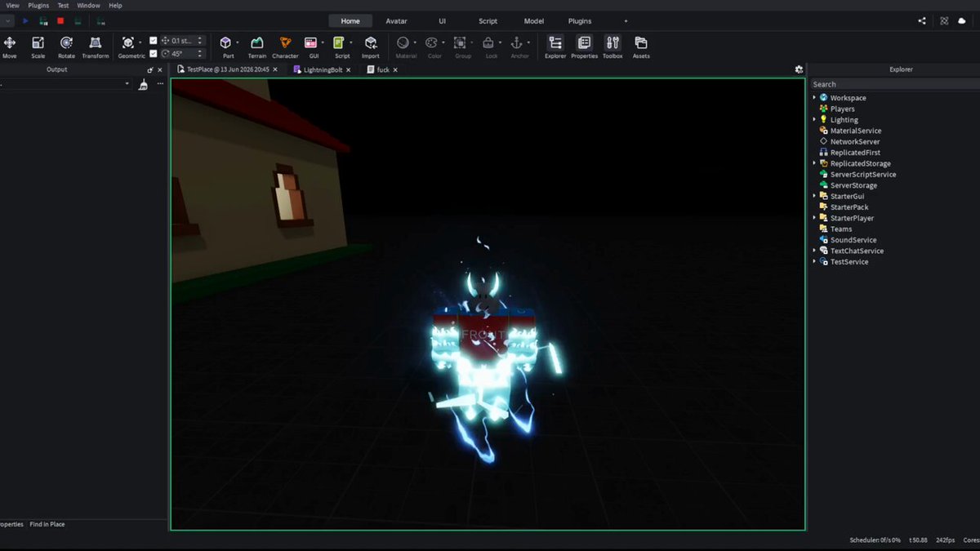Open the Terrain editor
The height and width of the screenshot is (551, 980).
(256, 47)
